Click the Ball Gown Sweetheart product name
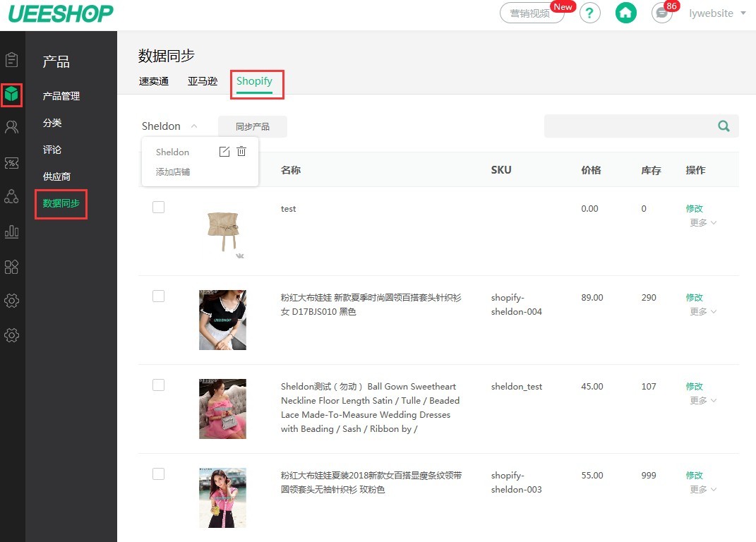The height and width of the screenshot is (542, 756). 371,408
